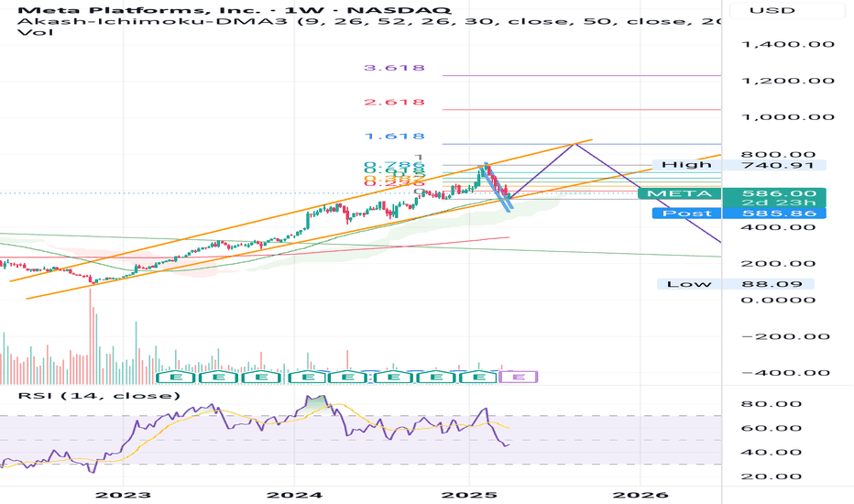Click the leftmost green earnings E marker
This screenshot has width=854, height=504.
(x=175, y=377)
